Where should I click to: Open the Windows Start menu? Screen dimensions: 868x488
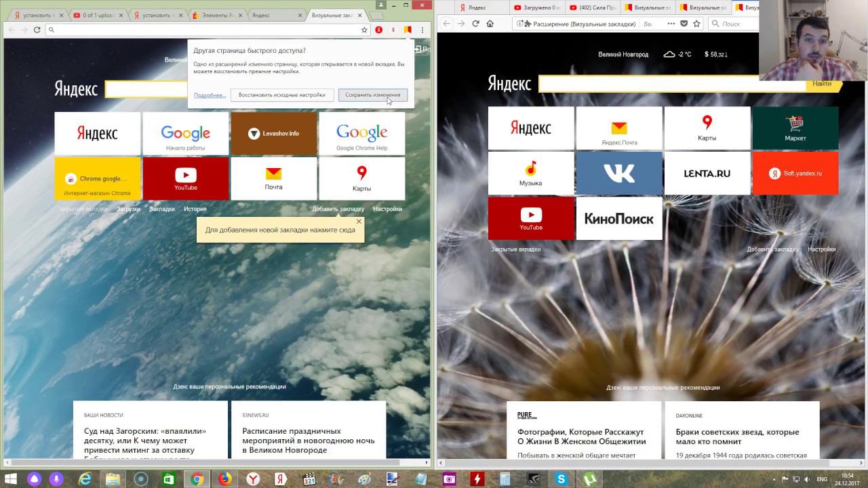pos(12,479)
